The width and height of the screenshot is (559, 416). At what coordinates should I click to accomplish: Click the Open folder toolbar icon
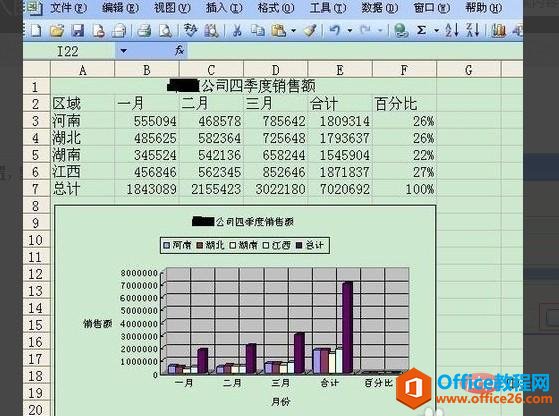point(57,31)
